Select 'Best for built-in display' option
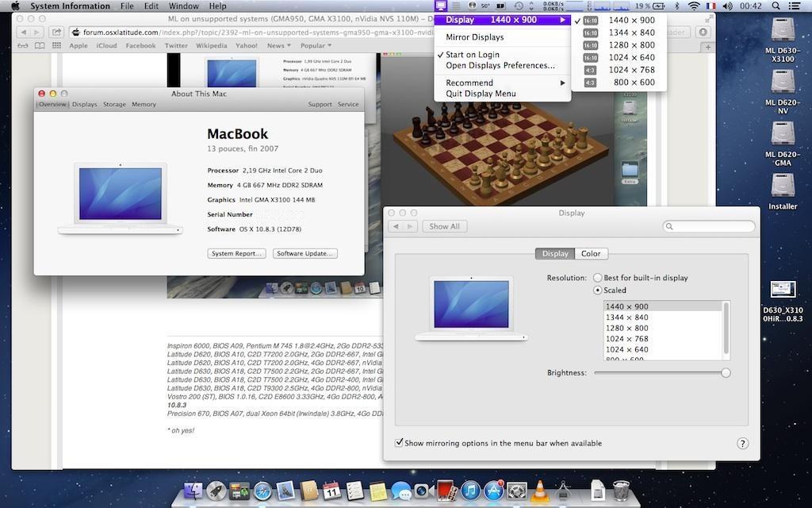 point(598,278)
